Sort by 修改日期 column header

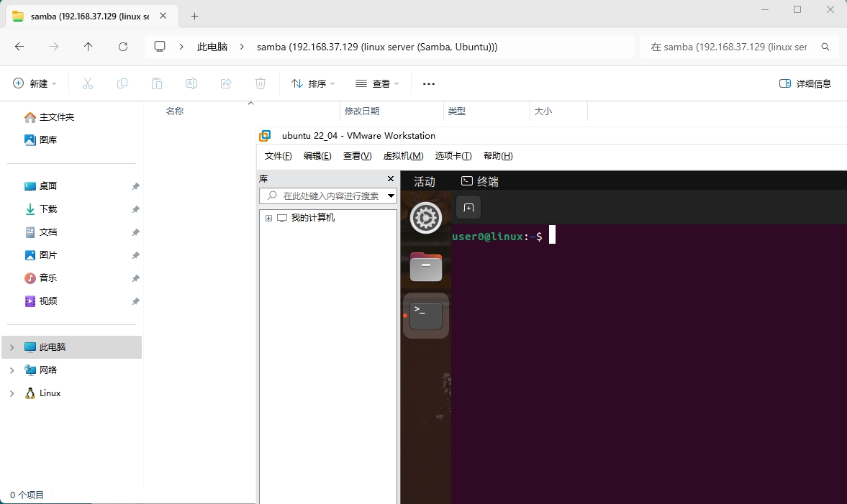pyautogui.click(x=362, y=111)
